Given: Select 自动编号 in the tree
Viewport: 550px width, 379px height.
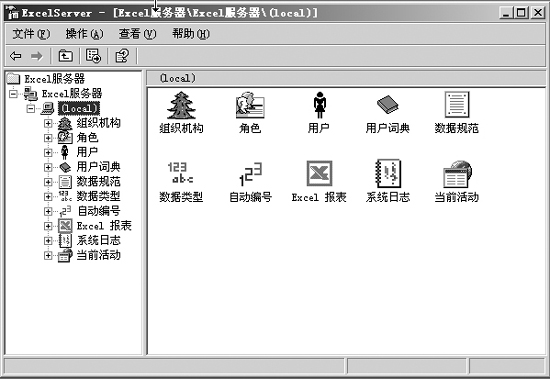Looking at the screenshot, I should [99, 211].
